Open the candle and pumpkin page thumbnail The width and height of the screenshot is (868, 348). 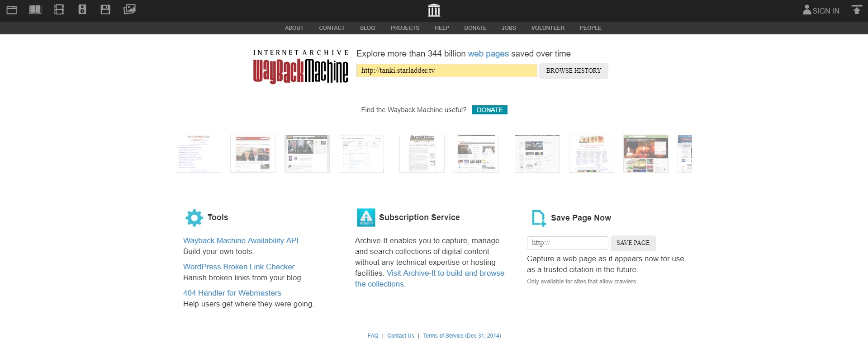click(x=646, y=154)
